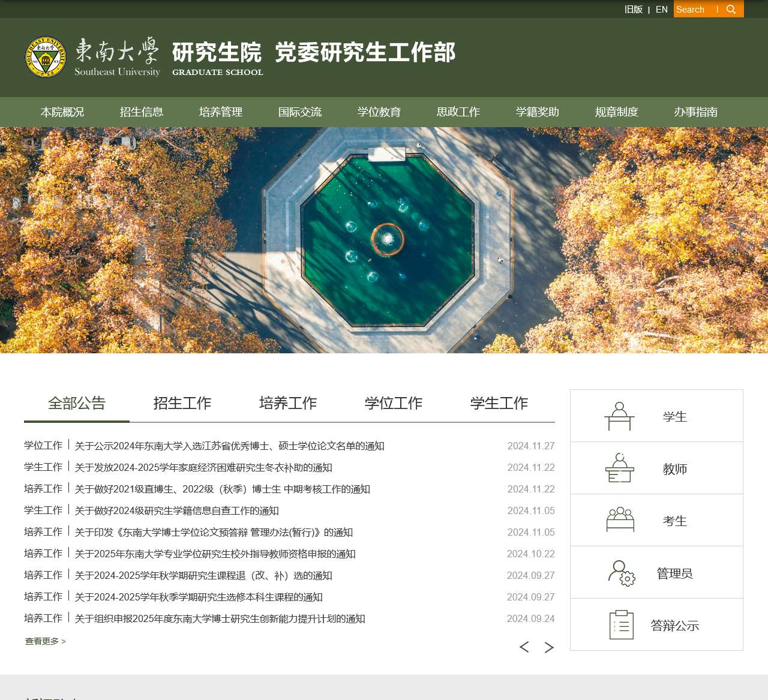Open the 教师 (Teacher) quick access portal
The image size is (768, 700).
tap(656, 468)
